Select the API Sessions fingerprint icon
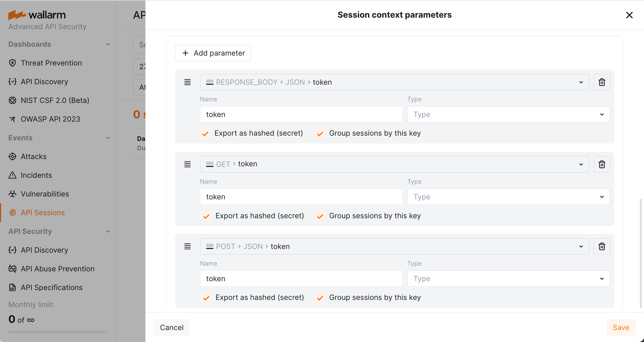The height and width of the screenshot is (342, 644). pyautogui.click(x=12, y=212)
